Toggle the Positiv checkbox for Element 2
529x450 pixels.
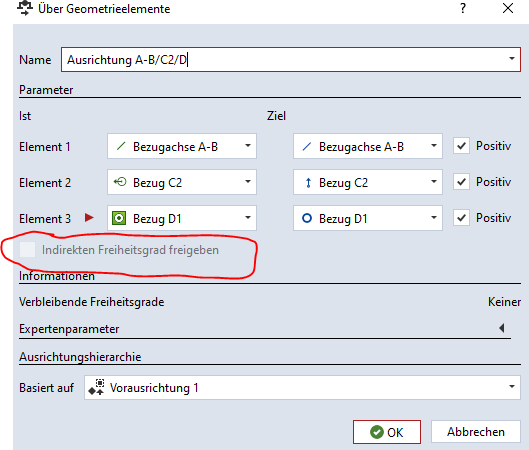[461, 182]
